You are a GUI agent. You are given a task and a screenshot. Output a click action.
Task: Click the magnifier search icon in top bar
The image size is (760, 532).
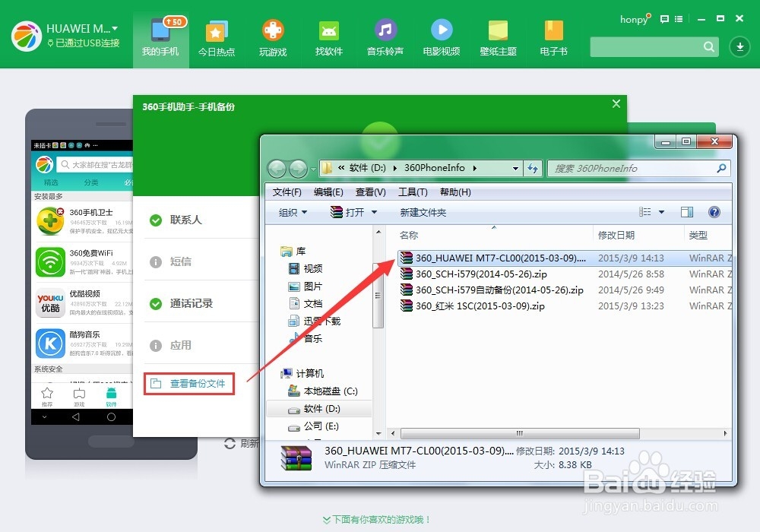pos(708,47)
